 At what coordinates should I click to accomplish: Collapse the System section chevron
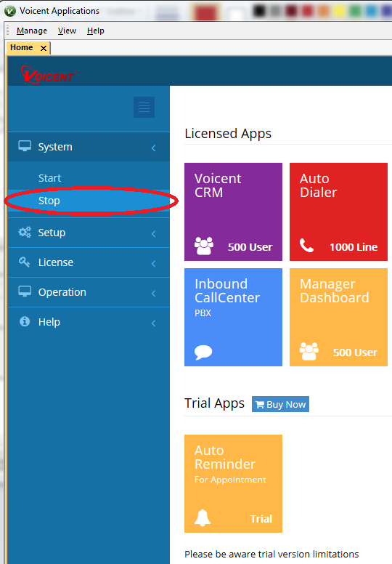[154, 148]
